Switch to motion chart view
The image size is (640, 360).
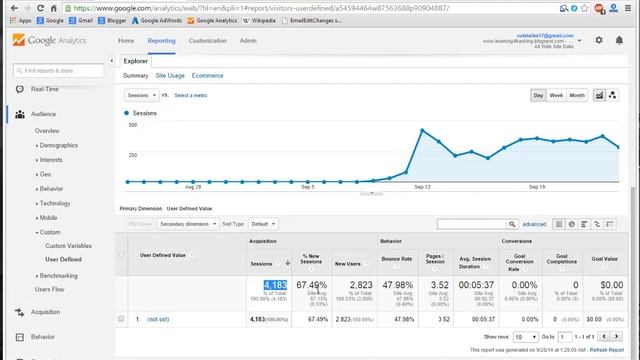(x=612, y=95)
